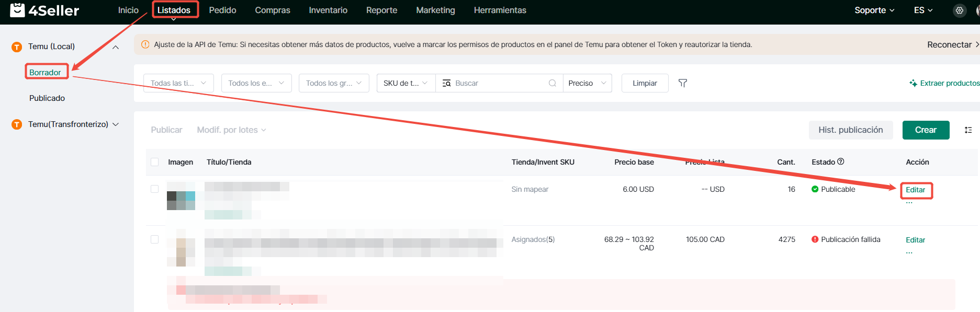Open the Compras menu
Screen dimensions: 980x312
pos(273,10)
